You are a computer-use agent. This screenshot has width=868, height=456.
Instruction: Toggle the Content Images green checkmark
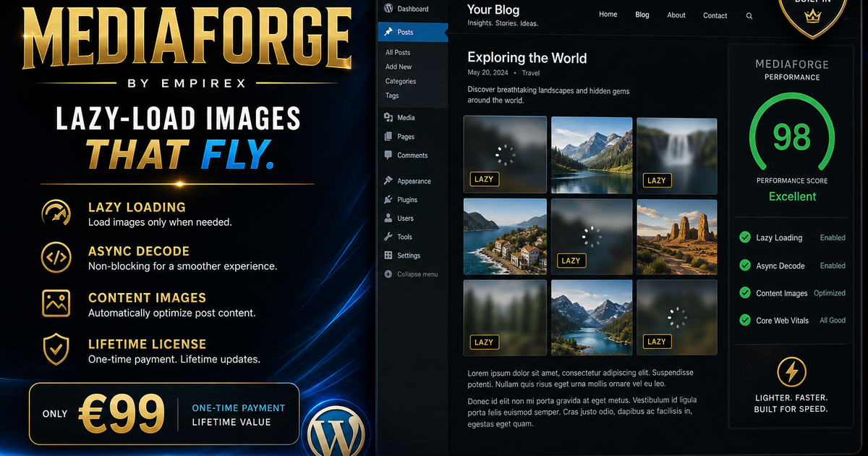(x=744, y=292)
